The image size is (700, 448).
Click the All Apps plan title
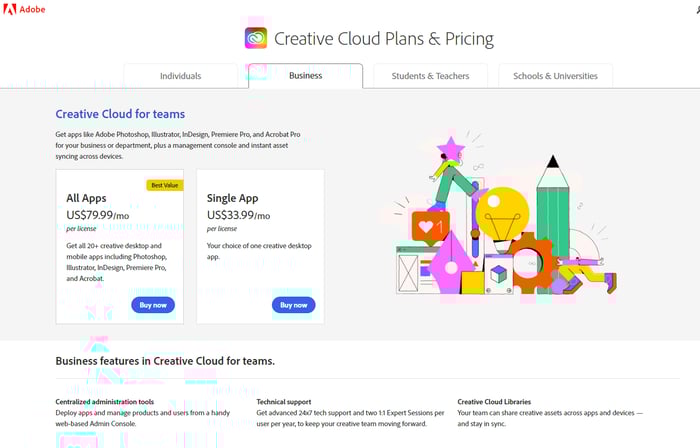[x=87, y=198]
